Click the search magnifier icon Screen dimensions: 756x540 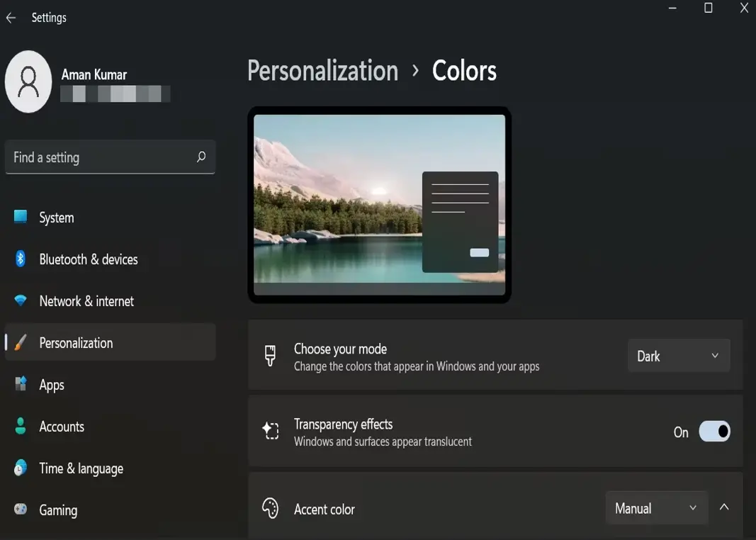201,157
